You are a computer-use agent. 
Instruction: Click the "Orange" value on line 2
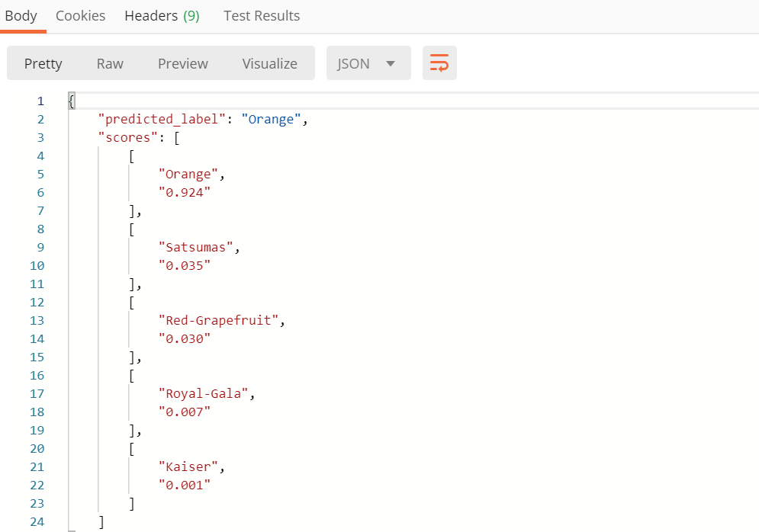point(271,120)
